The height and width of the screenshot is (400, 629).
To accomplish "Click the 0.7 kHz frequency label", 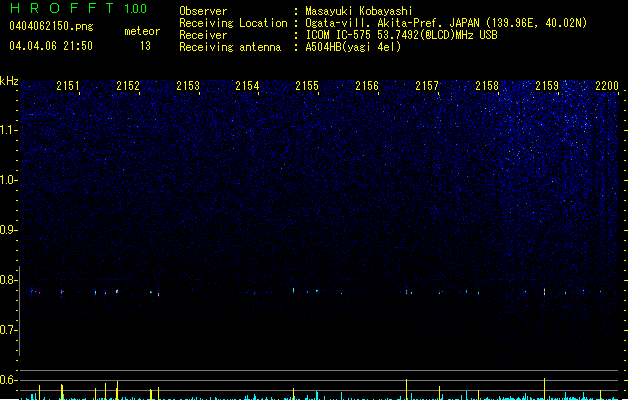I will pos(8,330).
